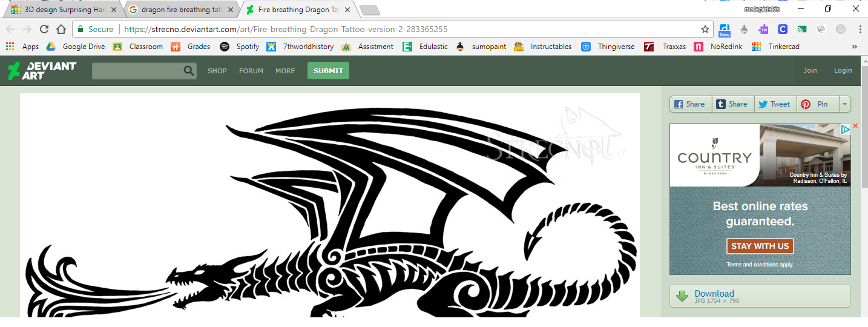This screenshot has height=327, width=868.
Task: Reload the current page
Action: 44,29
